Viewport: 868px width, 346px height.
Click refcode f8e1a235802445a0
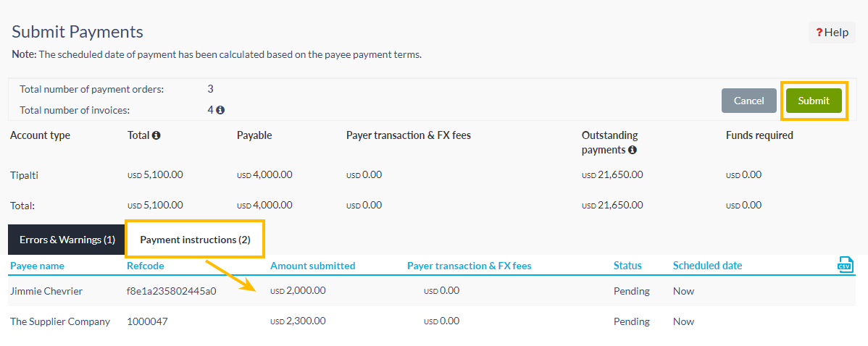171,291
